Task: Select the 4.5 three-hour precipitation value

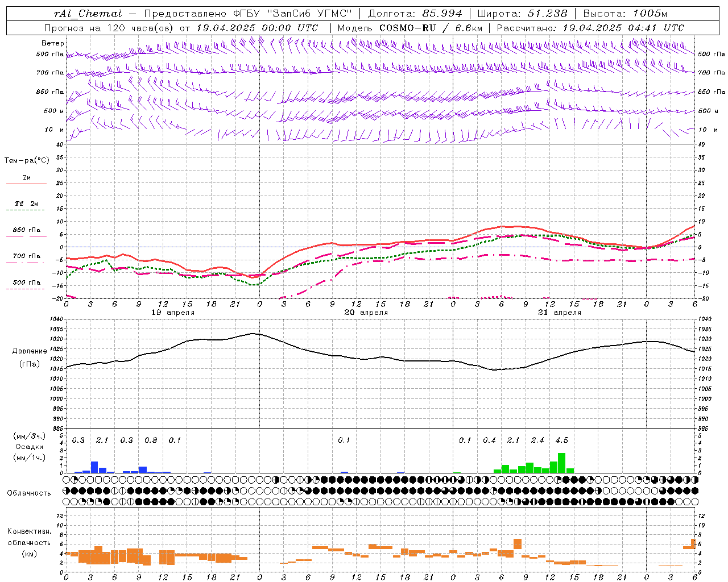Action: click(562, 440)
